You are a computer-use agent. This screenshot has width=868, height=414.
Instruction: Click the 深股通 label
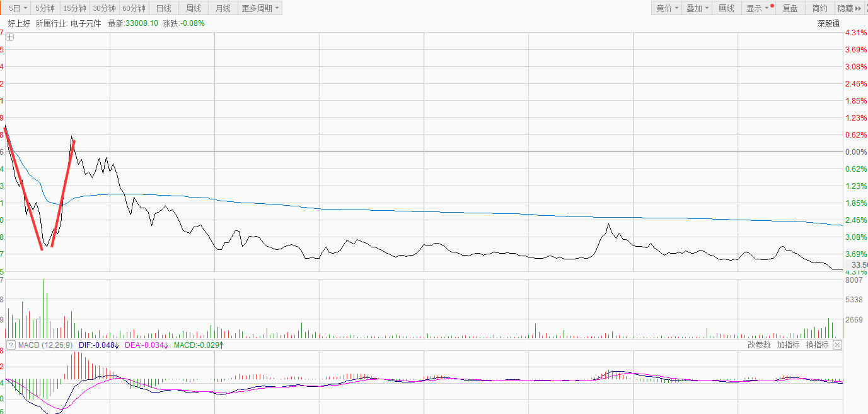coord(828,23)
